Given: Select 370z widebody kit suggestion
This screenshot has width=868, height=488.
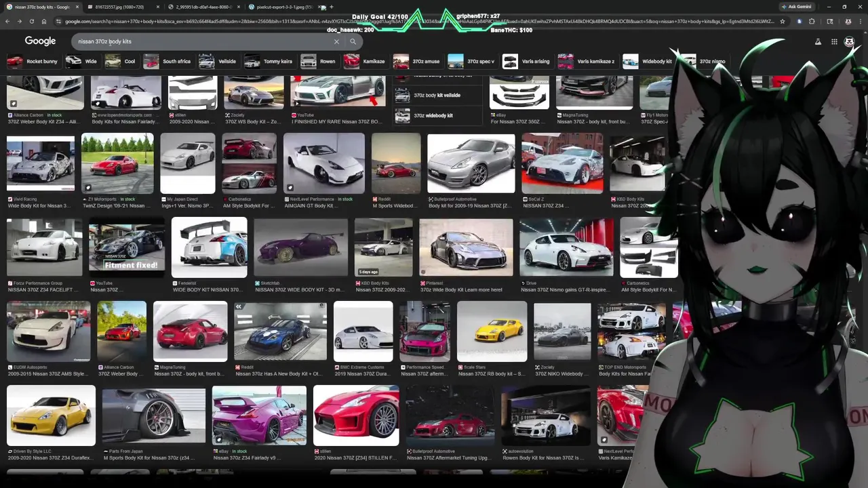Looking at the screenshot, I should (437, 116).
